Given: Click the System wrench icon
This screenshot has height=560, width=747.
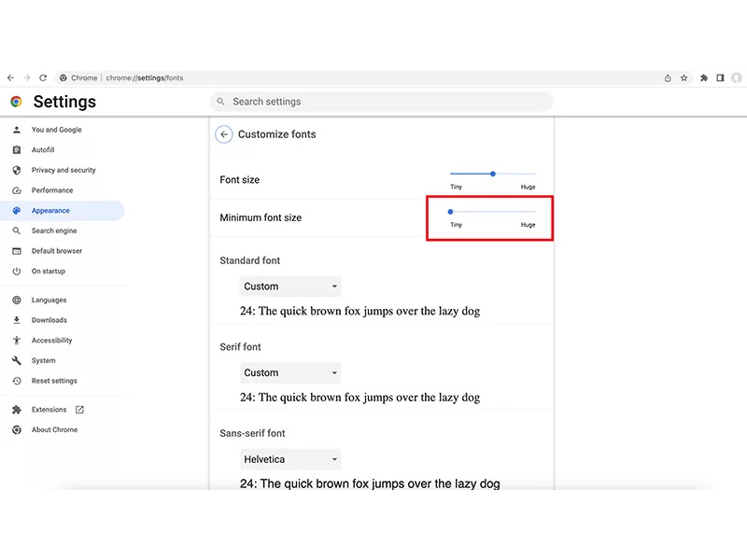Looking at the screenshot, I should (17, 360).
